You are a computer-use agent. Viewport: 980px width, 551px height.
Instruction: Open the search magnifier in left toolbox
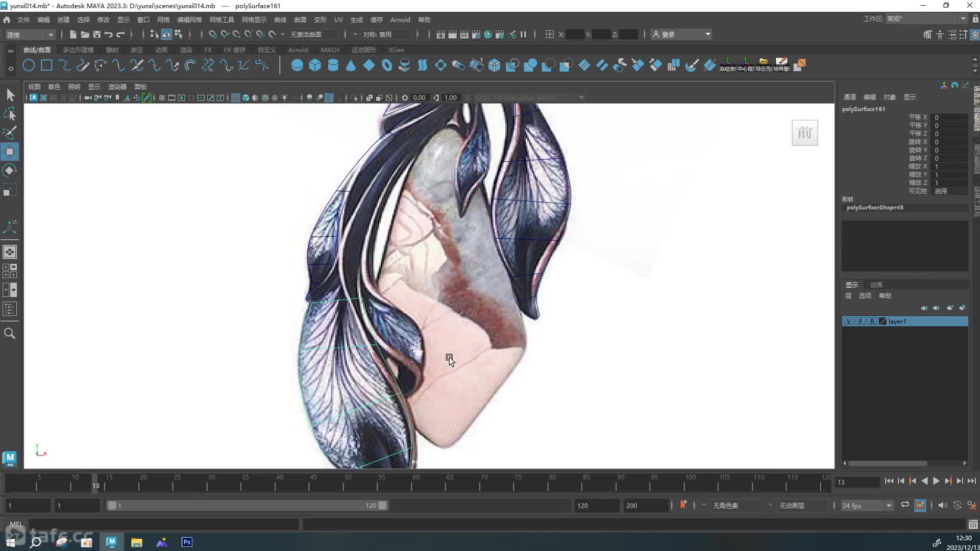coord(10,334)
